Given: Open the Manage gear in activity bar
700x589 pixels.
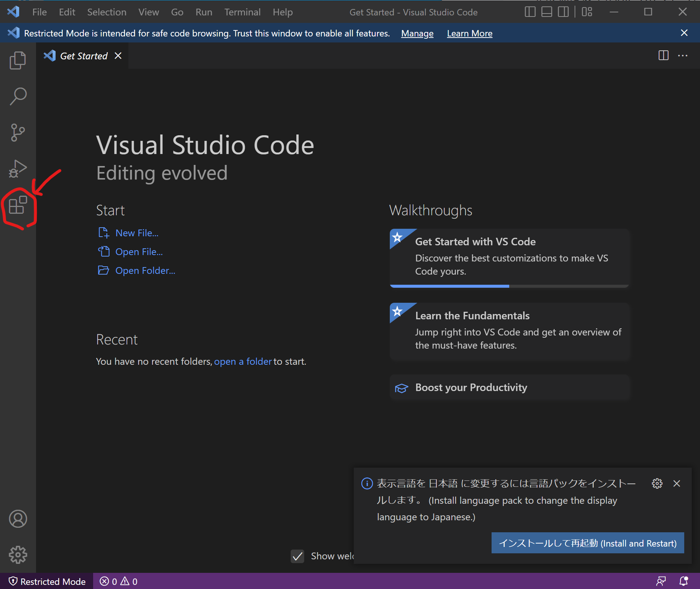Looking at the screenshot, I should [x=18, y=555].
